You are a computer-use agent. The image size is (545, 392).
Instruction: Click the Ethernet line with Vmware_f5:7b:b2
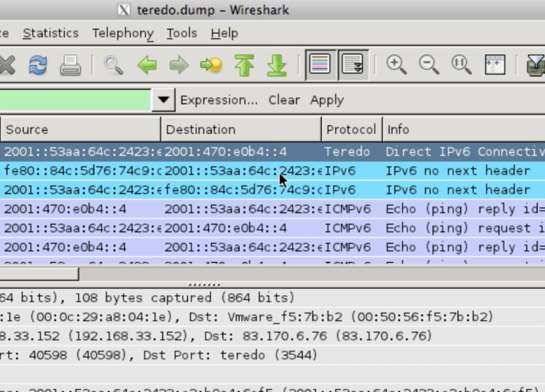point(272,317)
